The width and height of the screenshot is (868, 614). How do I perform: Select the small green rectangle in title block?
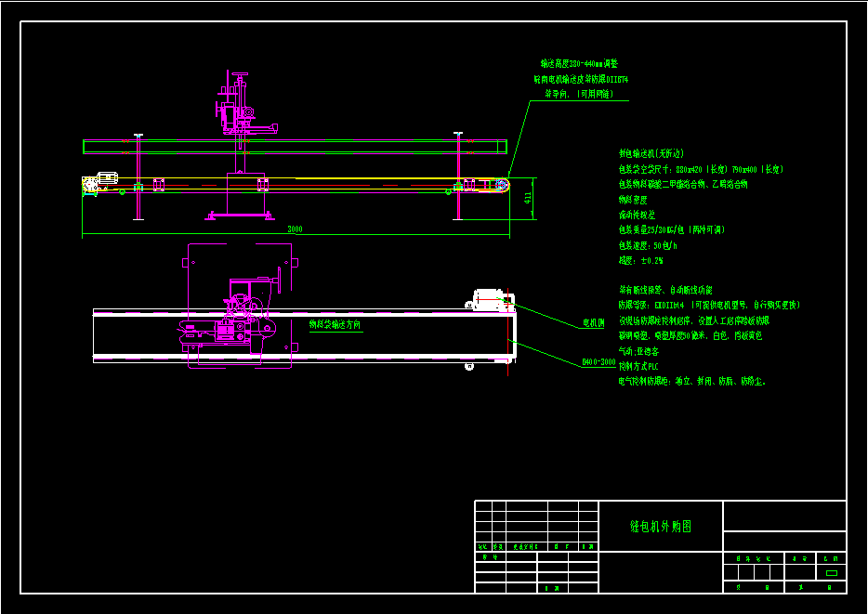point(831,572)
